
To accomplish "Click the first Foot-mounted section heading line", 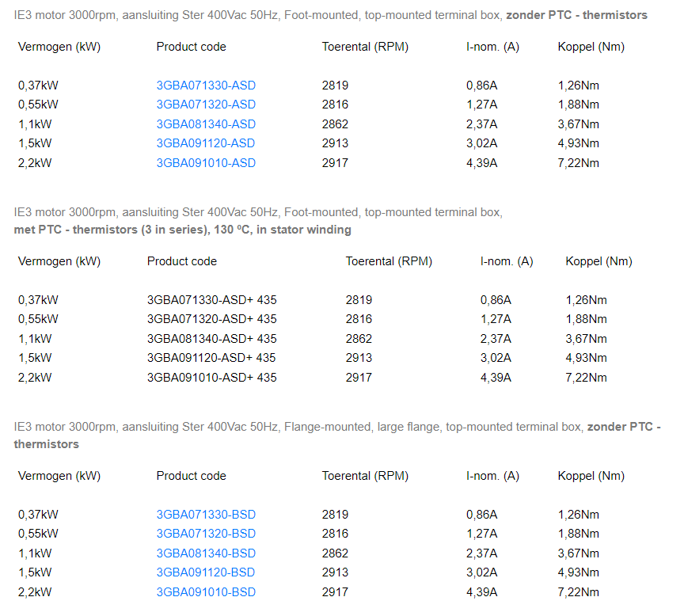I will [330, 15].
